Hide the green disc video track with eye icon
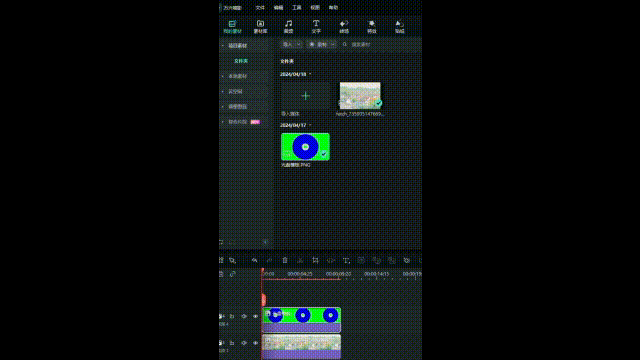 [x=256, y=316]
